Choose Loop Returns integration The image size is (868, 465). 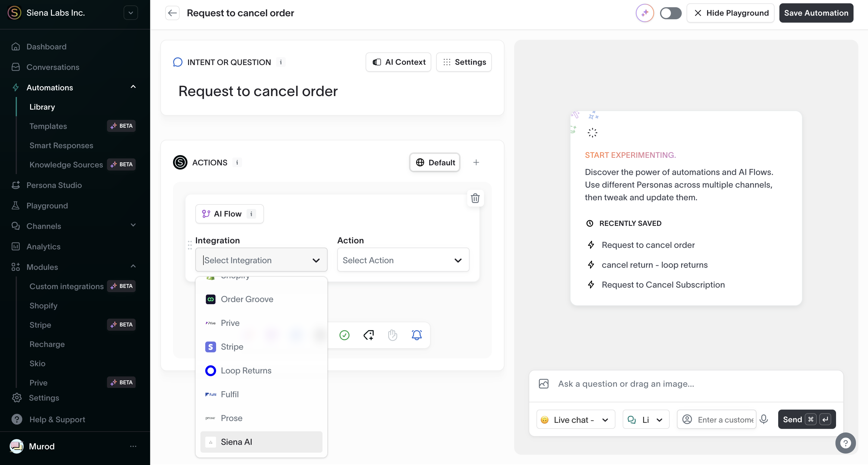261,370
